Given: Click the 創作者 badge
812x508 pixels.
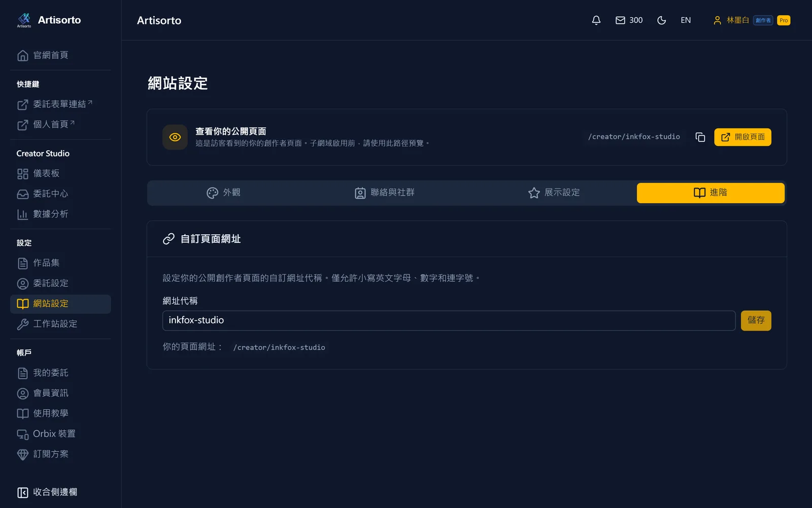Looking at the screenshot, I should (x=763, y=20).
